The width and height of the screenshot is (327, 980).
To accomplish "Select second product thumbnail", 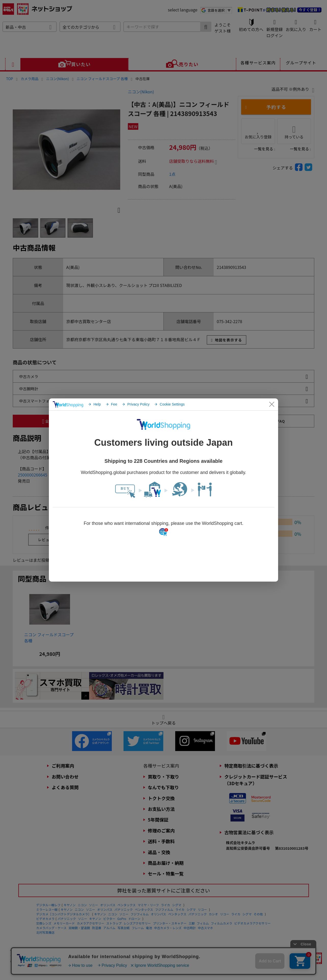I will pos(52,228).
